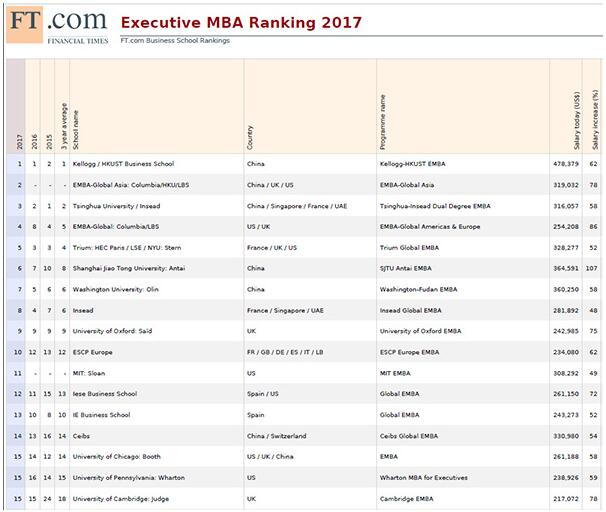Open University of Pennsylvania: Wharton entry
This screenshot has width=606, height=512.
pyautogui.click(x=128, y=478)
